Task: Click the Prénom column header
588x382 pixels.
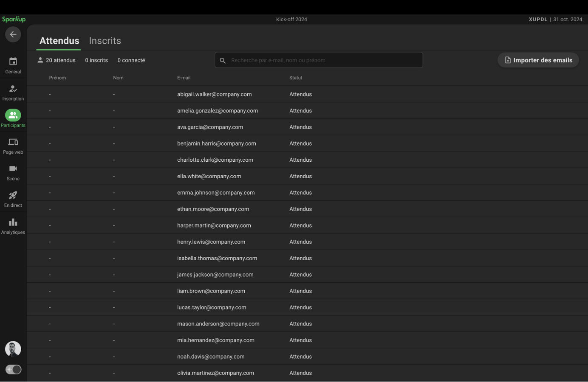Action: (x=57, y=78)
